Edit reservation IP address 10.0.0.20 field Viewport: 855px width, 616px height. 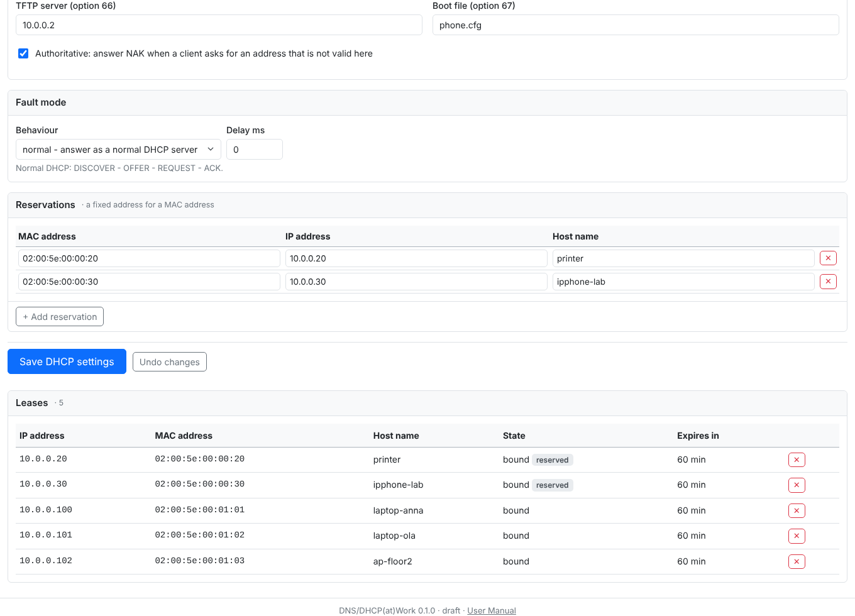tap(416, 258)
